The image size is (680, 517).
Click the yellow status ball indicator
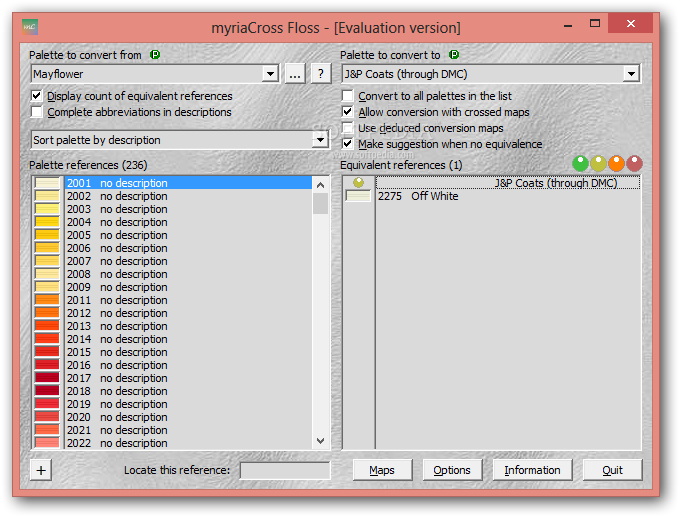coord(598,164)
